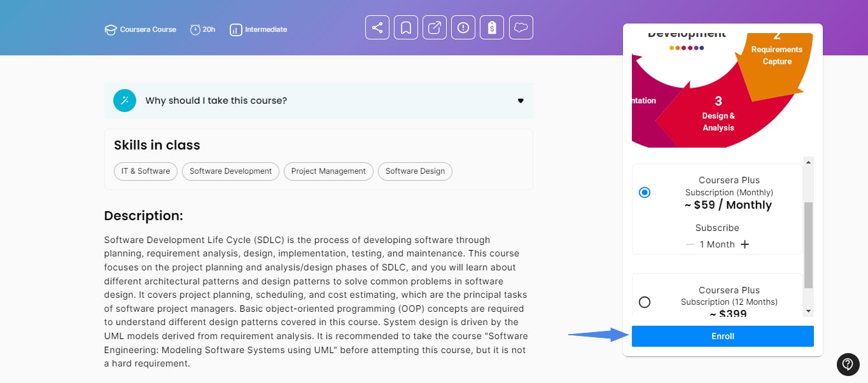The height and width of the screenshot is (383, 868).
Task: Click the 'Skills in class' heading
Action: tap(157, 145)
